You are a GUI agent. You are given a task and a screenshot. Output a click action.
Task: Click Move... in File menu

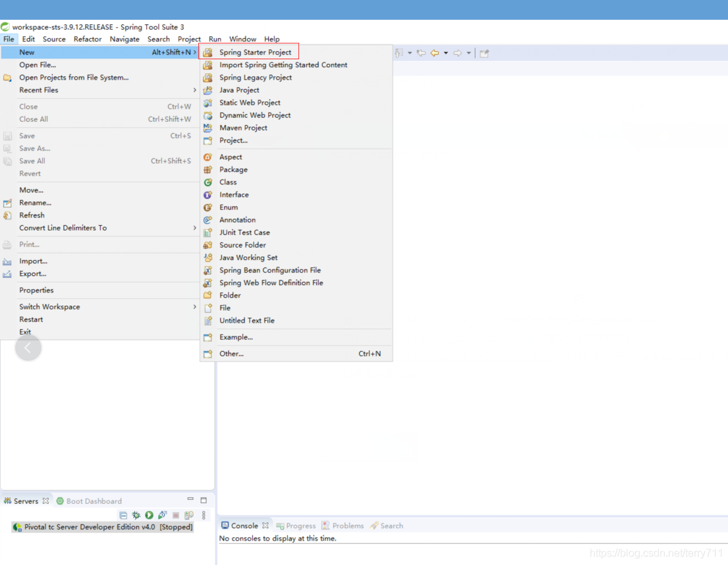click(31, 190)
